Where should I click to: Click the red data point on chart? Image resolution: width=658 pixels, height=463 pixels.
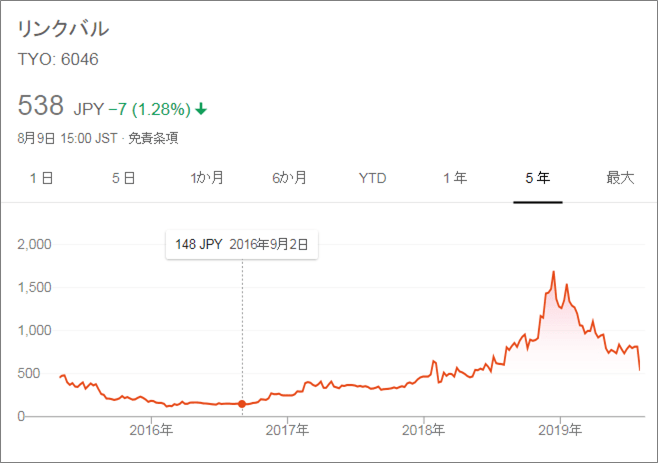(x=242, y=404)
